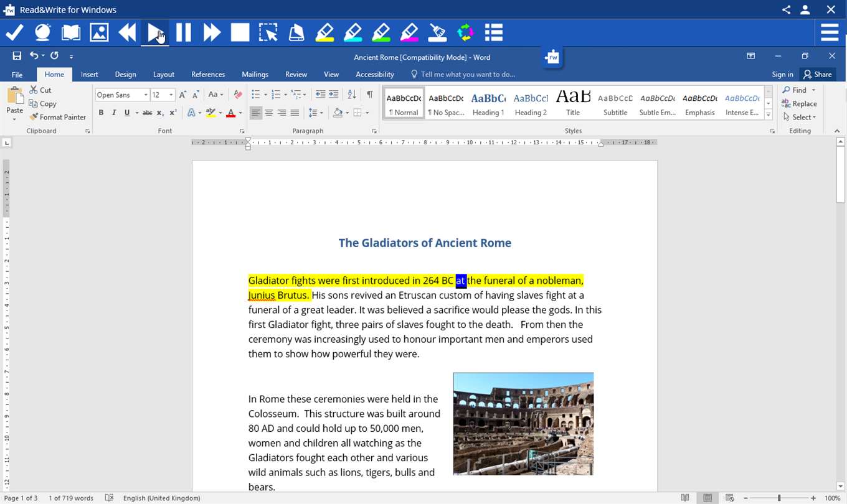The image size is (847, 504).
Task: Toggle Strikethrough formatting
Action: pyautogui.click(x=147, y=113)
